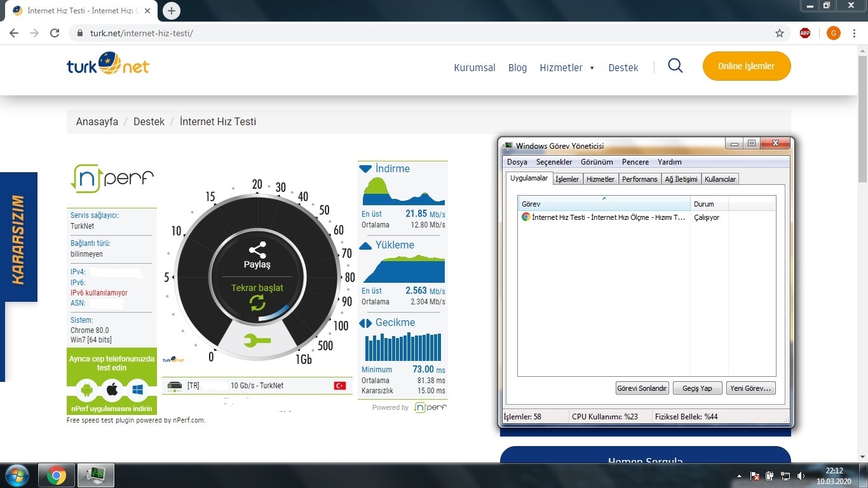Click the nPerf logo in test panel
The image size is (868, 488).
(112, 179)
